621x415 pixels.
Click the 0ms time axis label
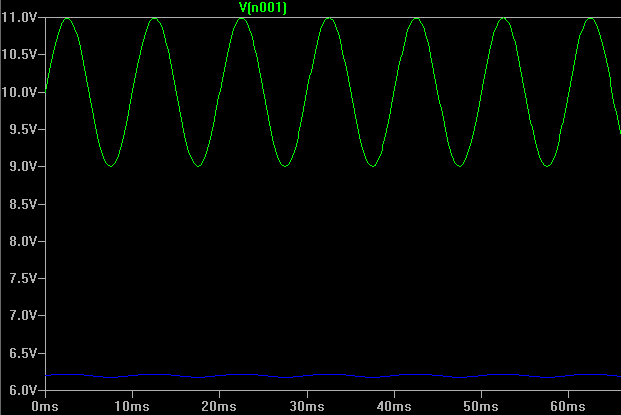45,407
